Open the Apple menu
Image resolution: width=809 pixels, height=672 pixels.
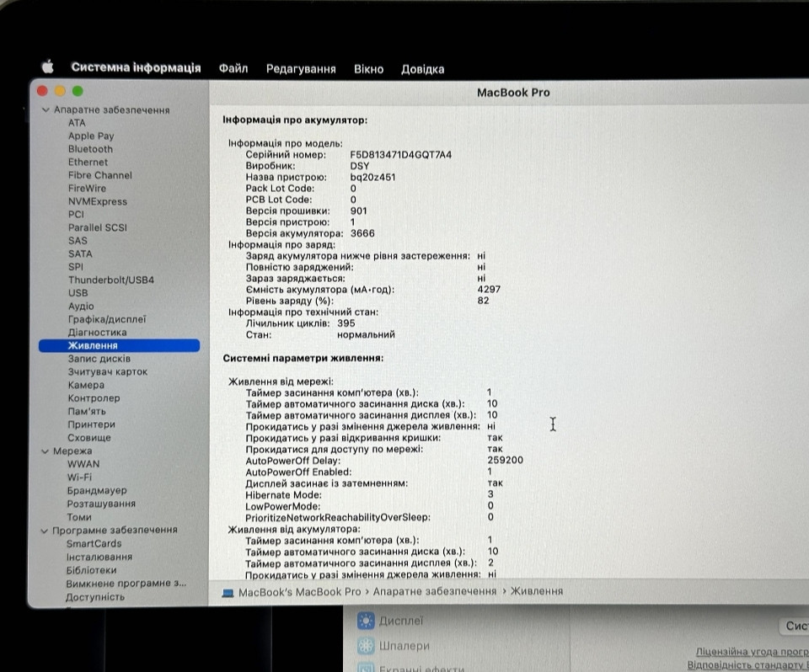[x=48, y=68]
